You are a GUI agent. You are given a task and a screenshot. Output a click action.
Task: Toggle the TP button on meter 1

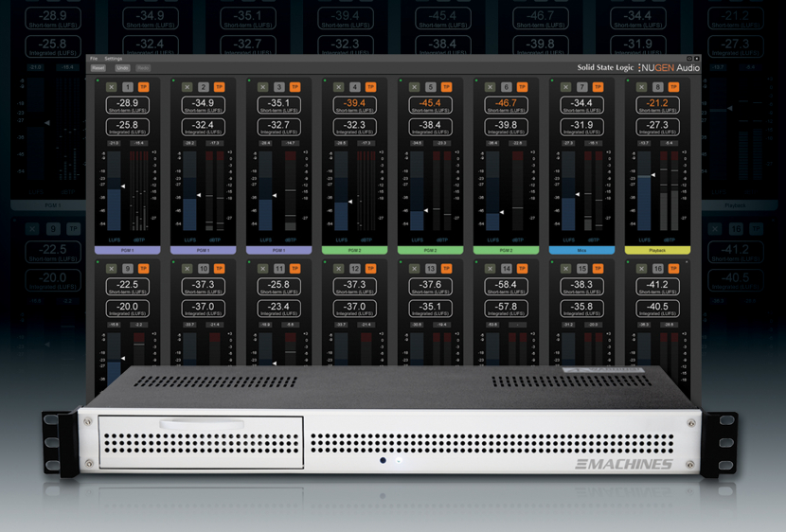point(144,87)
